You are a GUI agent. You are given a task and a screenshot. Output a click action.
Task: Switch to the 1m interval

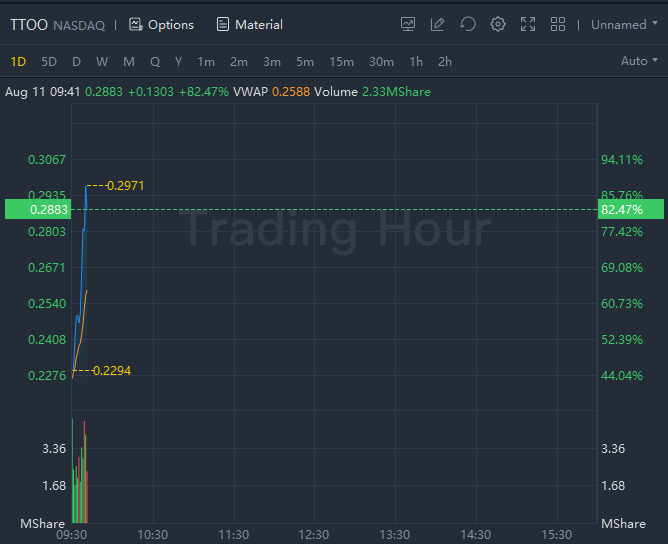click(206, 62)
